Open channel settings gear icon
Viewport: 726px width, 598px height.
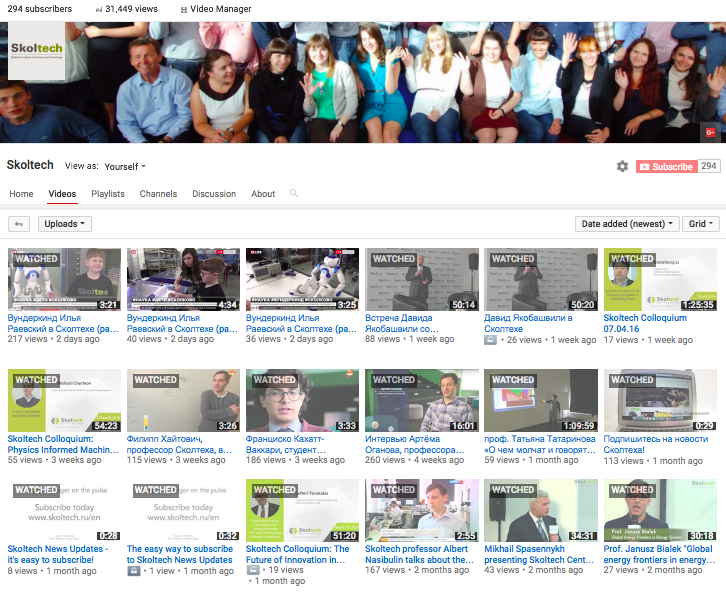coord(622,166)
